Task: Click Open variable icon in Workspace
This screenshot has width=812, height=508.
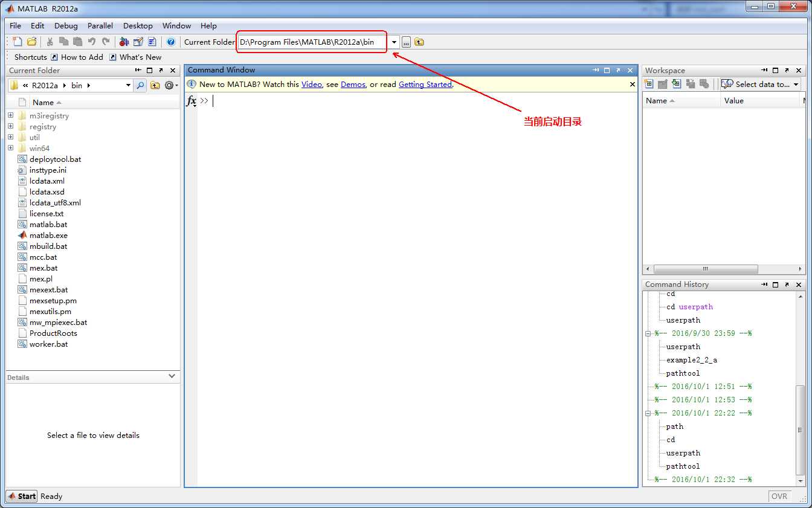Action: tap(663, 84)
